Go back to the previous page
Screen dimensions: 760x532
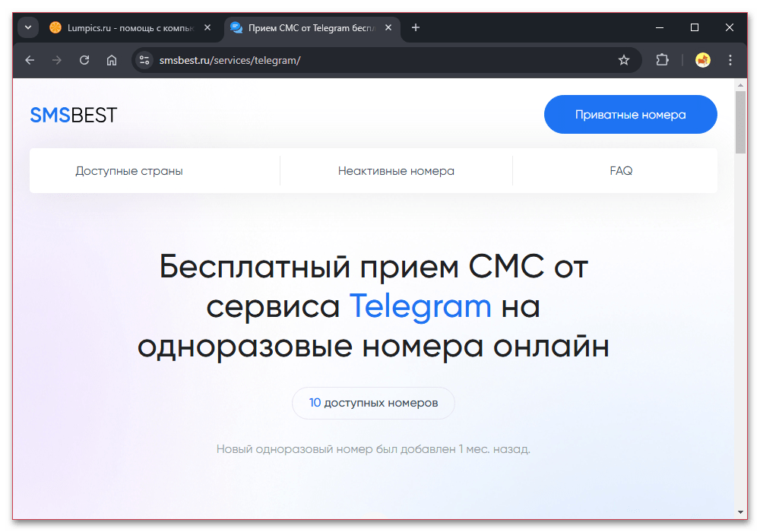tap(30, 60)
